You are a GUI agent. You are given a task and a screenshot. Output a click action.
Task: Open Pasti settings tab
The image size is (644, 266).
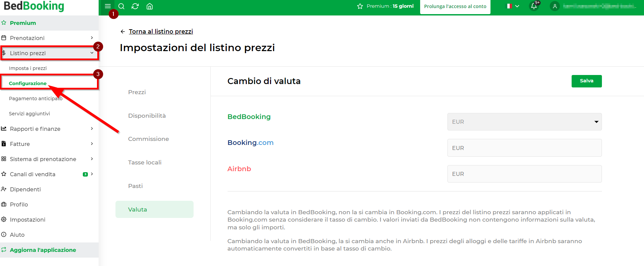tap(135, 186)
